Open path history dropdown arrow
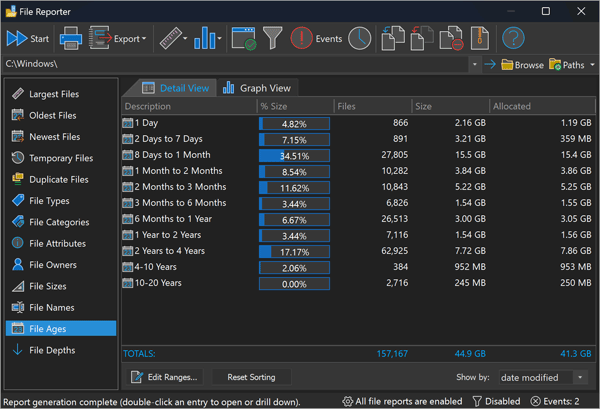This screenshot has height=409, width=600. click(474, 64)
